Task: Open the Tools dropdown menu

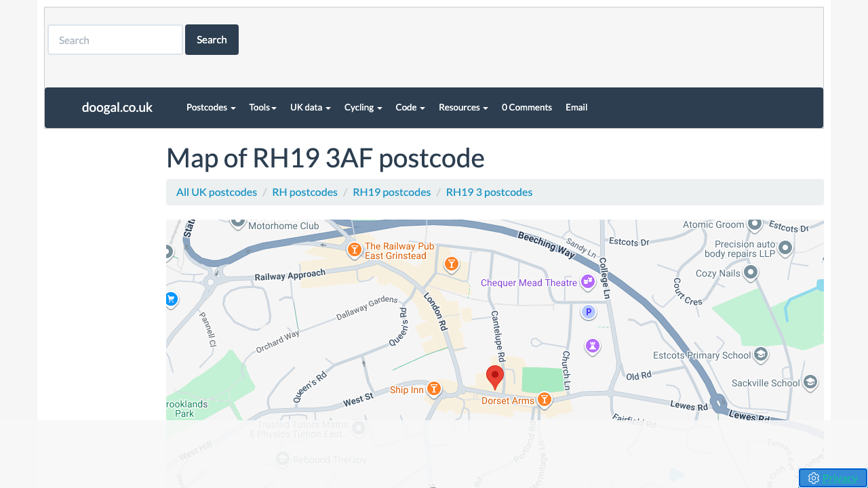Action: point(262,107)
